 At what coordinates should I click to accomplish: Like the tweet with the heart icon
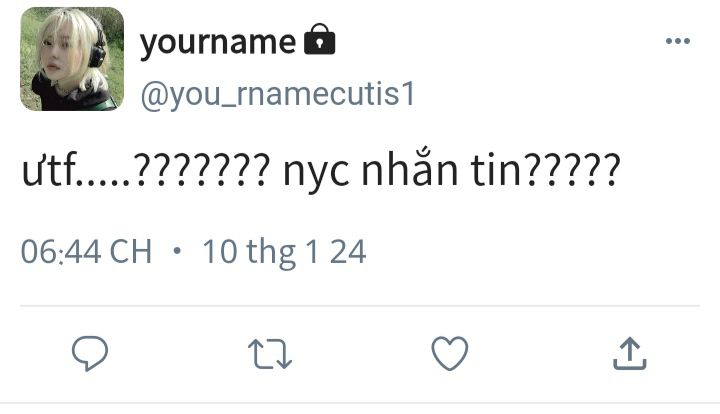point(450,353)
